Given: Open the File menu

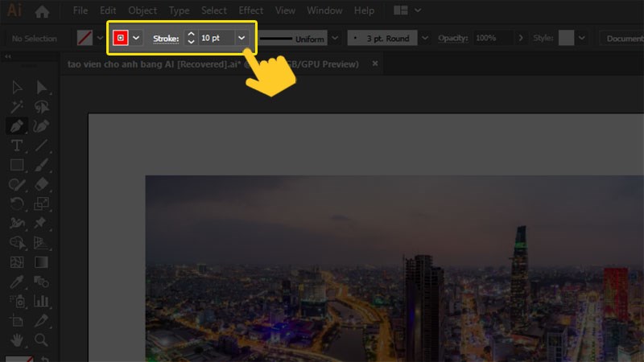Looking at the screenshot, I should click(80, 10).
